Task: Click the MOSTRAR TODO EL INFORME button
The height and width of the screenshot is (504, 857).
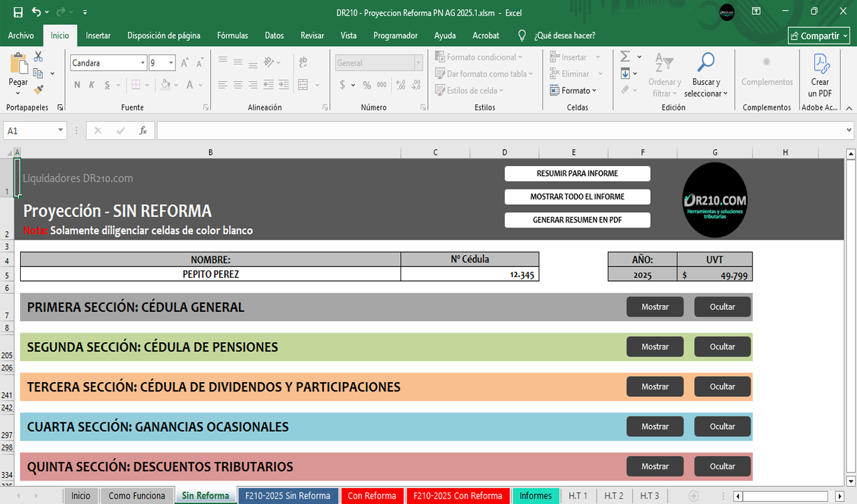Action: tap(577, 197)
